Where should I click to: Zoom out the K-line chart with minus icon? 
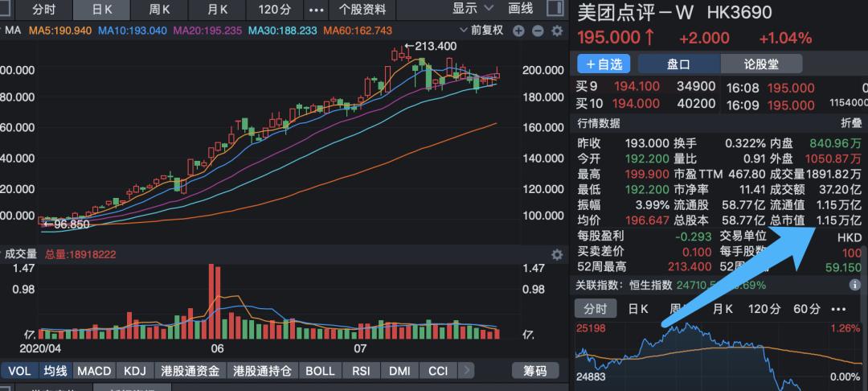click(538, 31)
